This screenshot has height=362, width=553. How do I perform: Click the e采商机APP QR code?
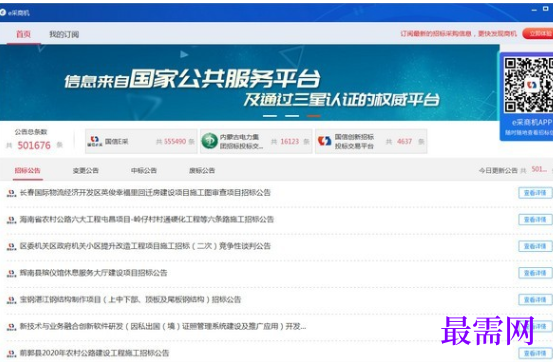click(x=528, y=85)
